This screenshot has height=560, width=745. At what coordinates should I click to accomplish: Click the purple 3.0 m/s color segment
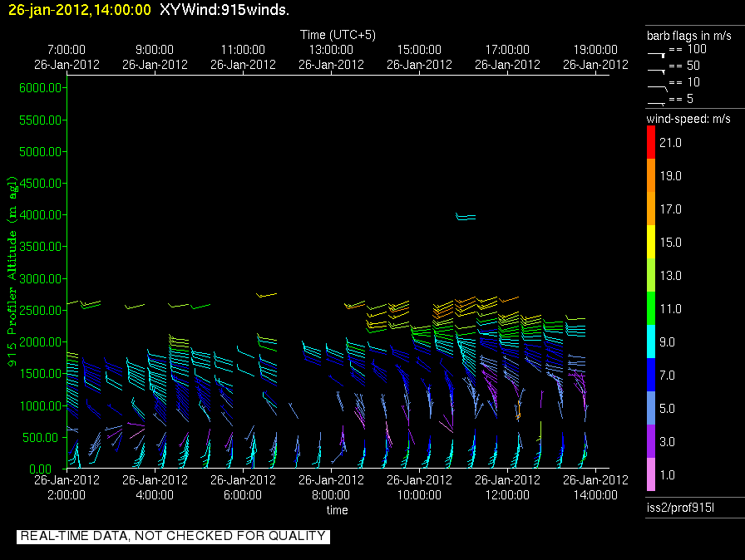click(651, 441)
